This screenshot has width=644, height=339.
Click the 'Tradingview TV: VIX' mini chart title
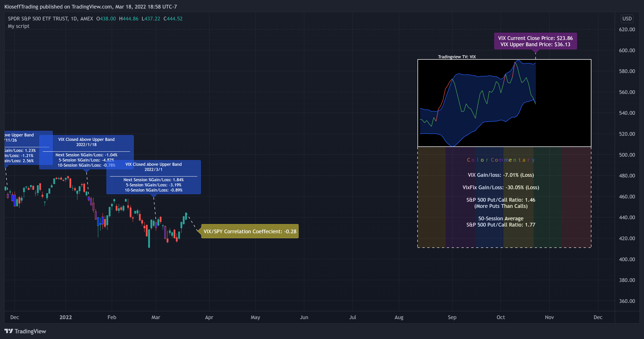pyautogui.click(x=457, y=57)
